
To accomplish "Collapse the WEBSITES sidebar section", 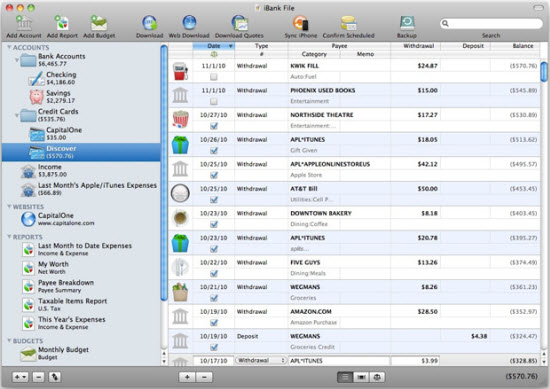I will pos(9,206).
